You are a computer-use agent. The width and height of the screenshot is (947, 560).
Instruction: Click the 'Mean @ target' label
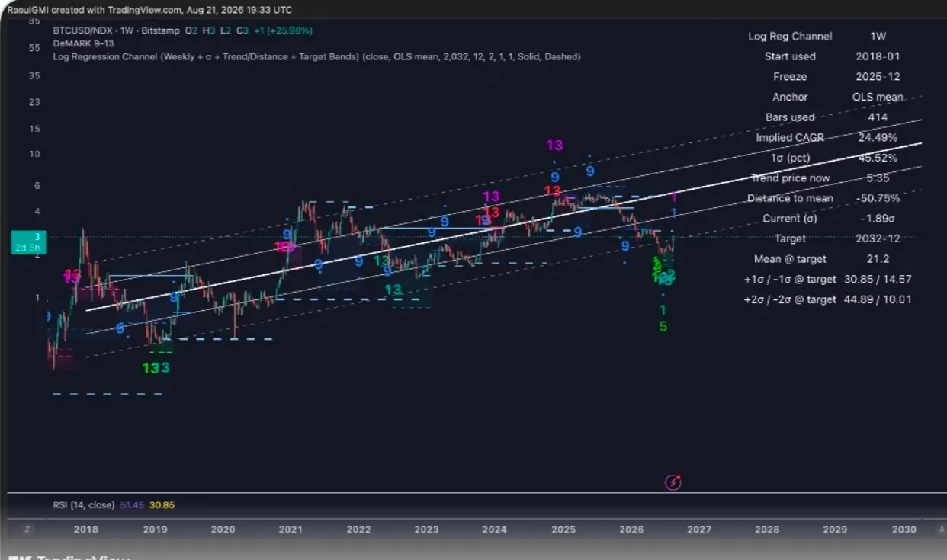(790, 259)
